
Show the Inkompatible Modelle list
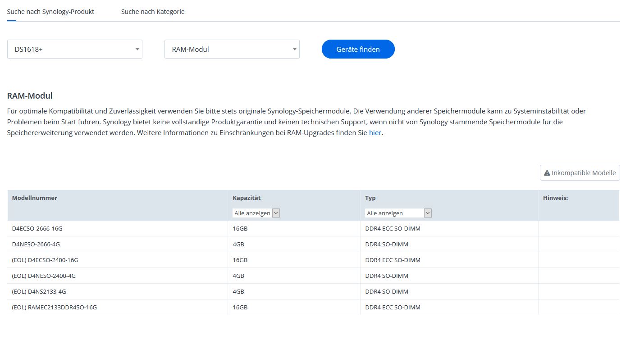[x=580, y=173]
